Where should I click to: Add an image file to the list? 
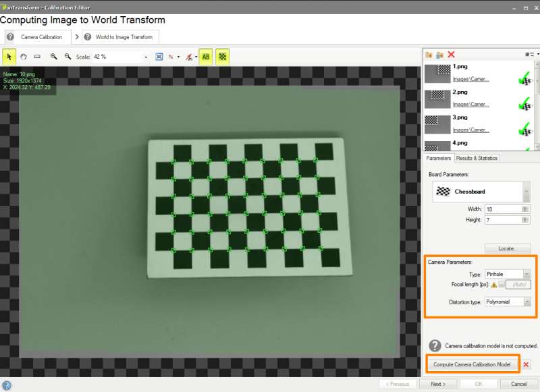click(429, 55)
